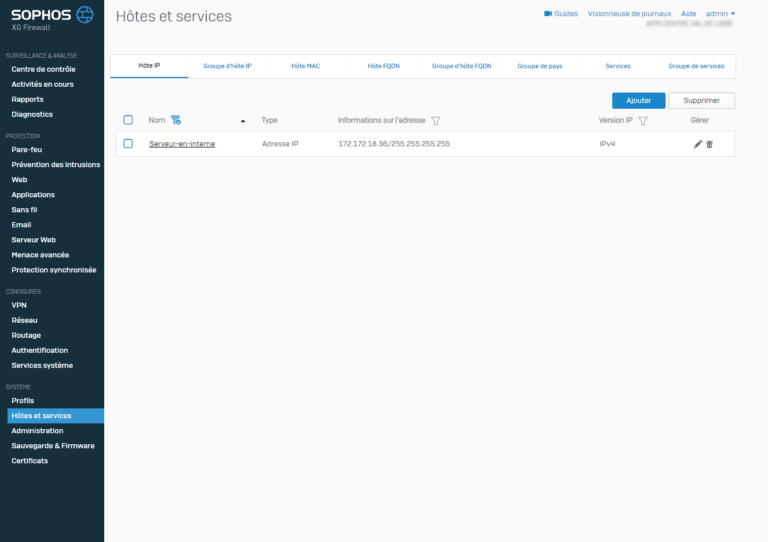Click the filter funnel for Informations sur l'adresse
The image size is (768, 542).
pyautogui.click(x=435, y=120)
